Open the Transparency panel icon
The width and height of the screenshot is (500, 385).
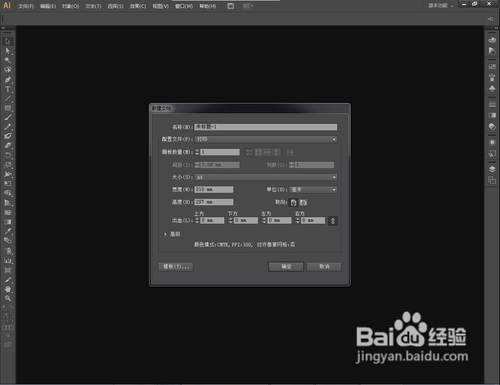coord(492,126)
